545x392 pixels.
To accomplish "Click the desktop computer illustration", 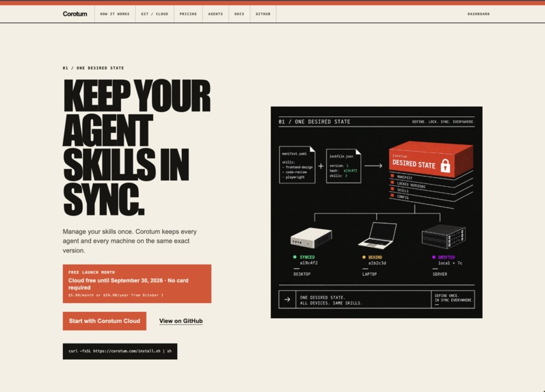I will point(311,237).
